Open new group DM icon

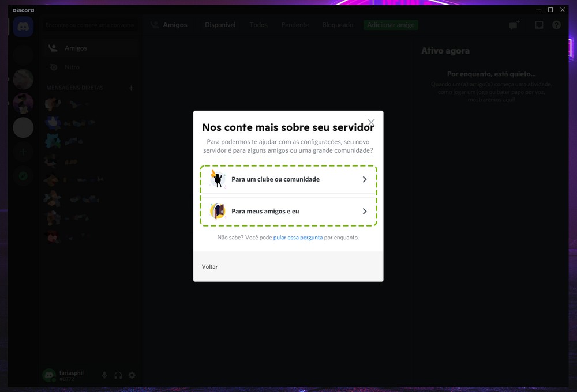pyautogui.click(x=514, y=25)
